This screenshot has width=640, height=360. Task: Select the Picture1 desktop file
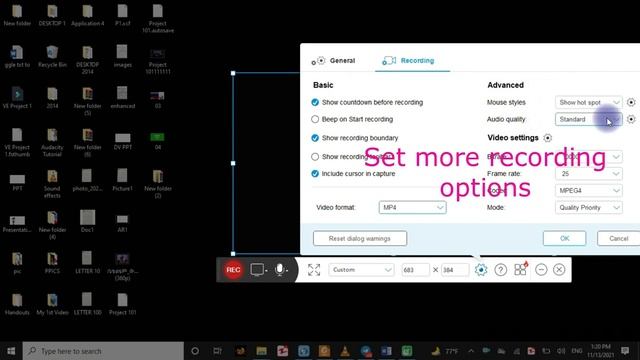tap(122, 180)
